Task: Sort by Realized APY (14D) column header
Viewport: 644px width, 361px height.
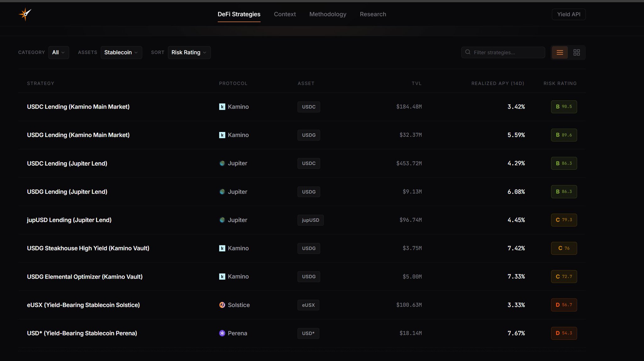Action: [x=497, y=83]
